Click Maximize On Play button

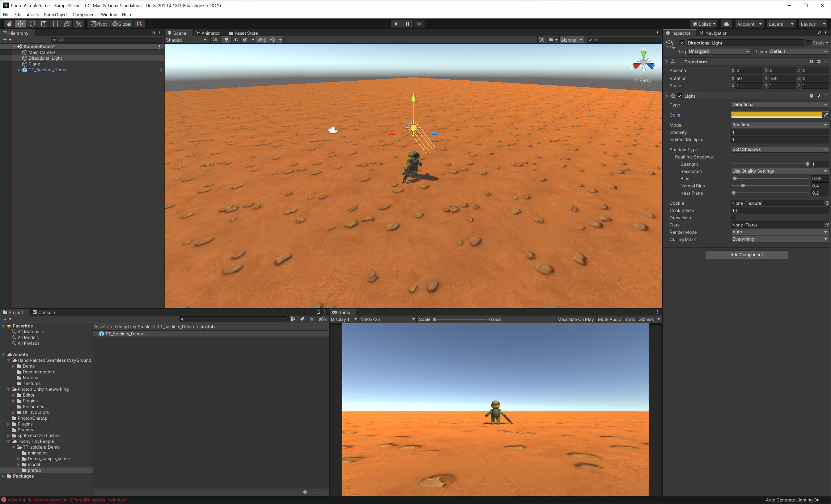(x=575, y=319)
